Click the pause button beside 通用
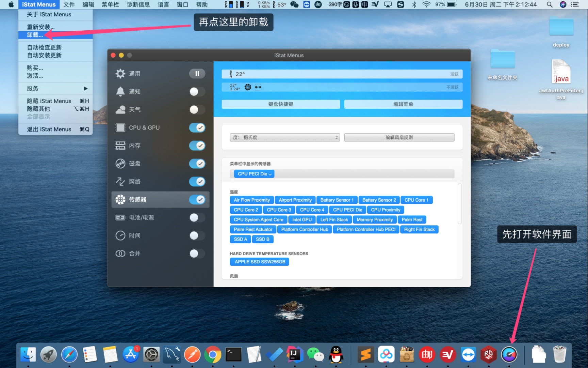Image resolution: width=588 pixels, height=368 pixels. 197,74
